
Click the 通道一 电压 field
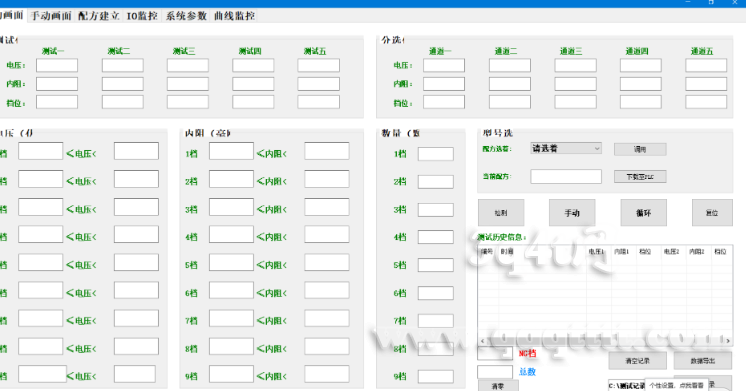pyautogui.click(x=444, y=65)
